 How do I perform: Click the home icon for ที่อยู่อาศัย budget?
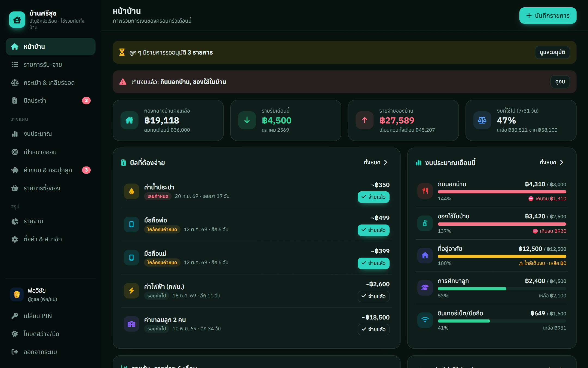tap(425, 255)
